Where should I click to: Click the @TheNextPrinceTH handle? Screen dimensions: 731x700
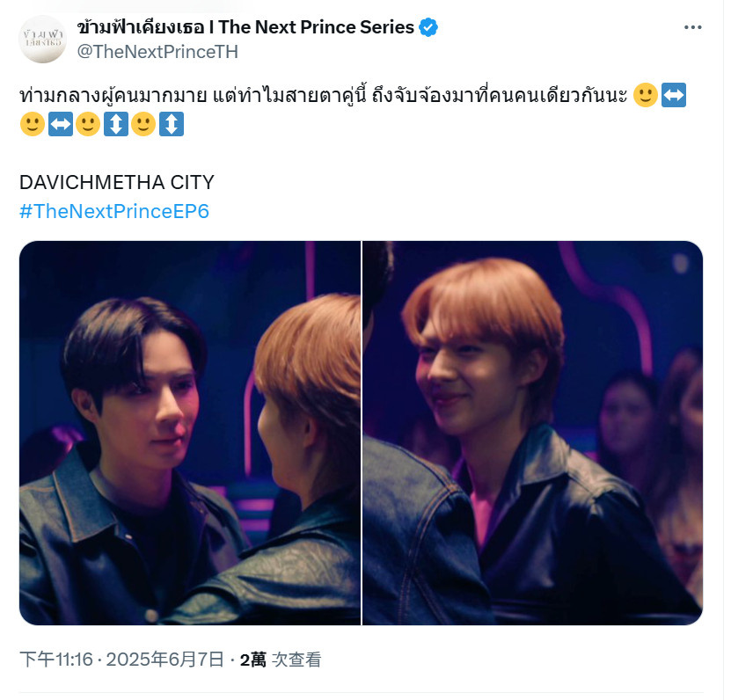[157, 52]
